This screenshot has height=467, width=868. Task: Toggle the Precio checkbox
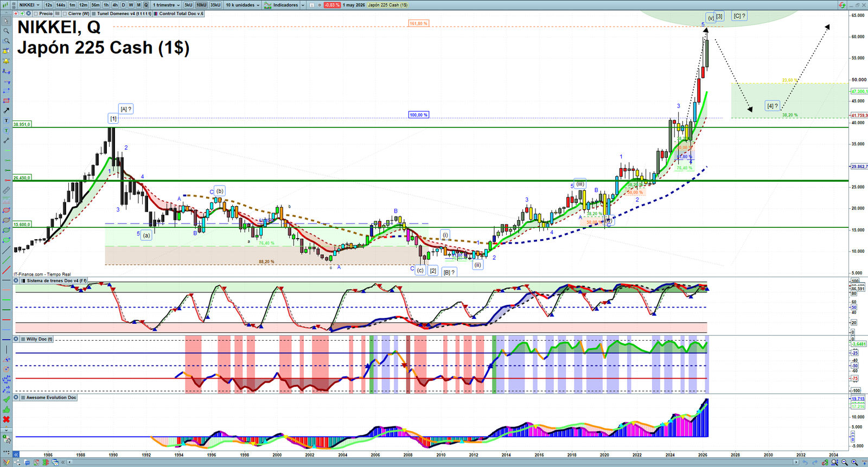pyautogui.click(x=36, y=14)
